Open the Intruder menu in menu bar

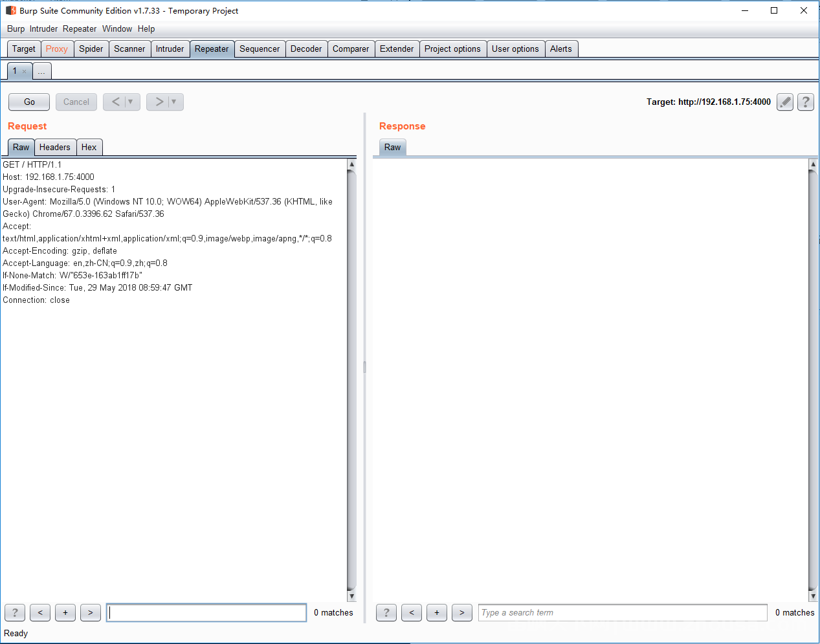point(43,28)
